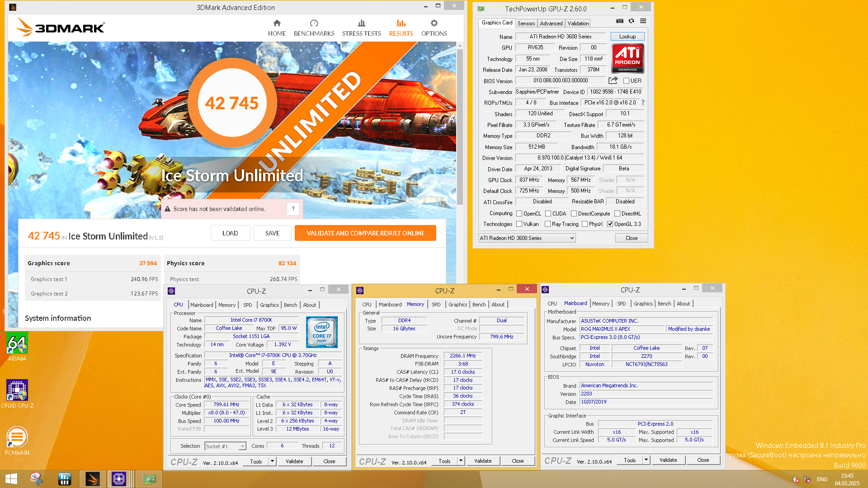Click ROG MAXIMUS X APEX model field
This screenshot has width=868, height=488.
point(623,329)
